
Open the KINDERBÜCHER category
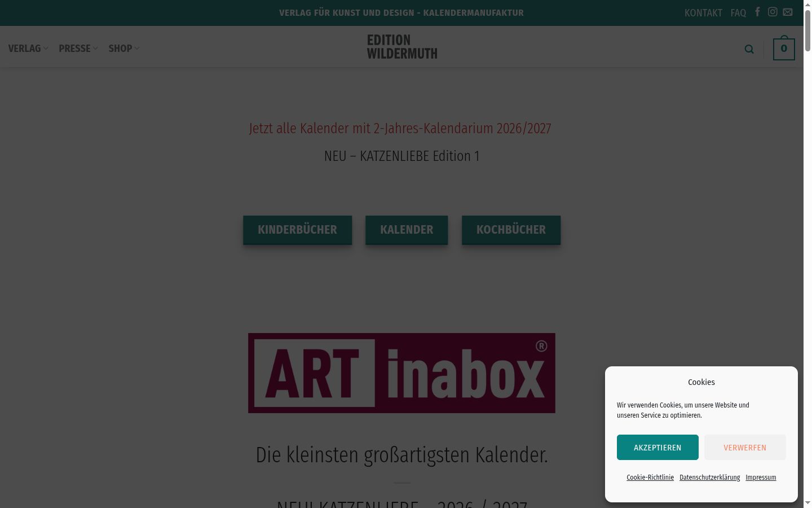point(297,230)
